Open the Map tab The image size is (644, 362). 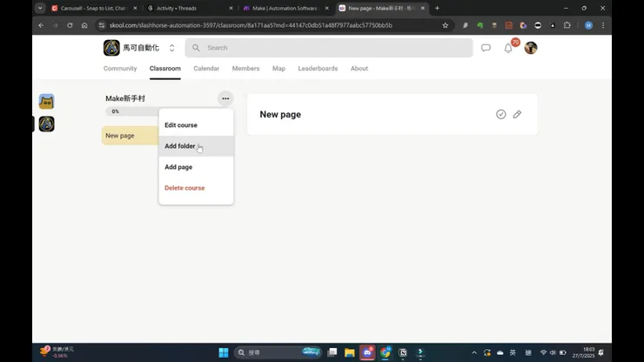[278, 69]
